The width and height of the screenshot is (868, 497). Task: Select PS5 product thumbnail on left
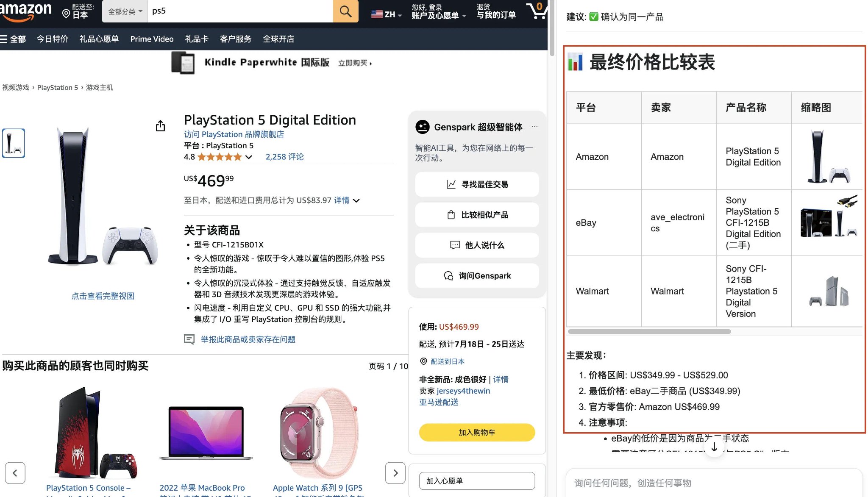[x=14, y=143]
